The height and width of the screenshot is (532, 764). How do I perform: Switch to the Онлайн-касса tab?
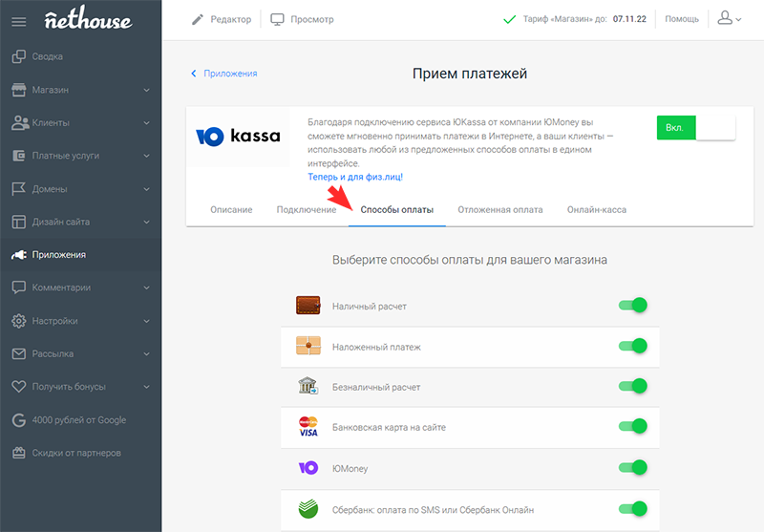coord(597,210)
